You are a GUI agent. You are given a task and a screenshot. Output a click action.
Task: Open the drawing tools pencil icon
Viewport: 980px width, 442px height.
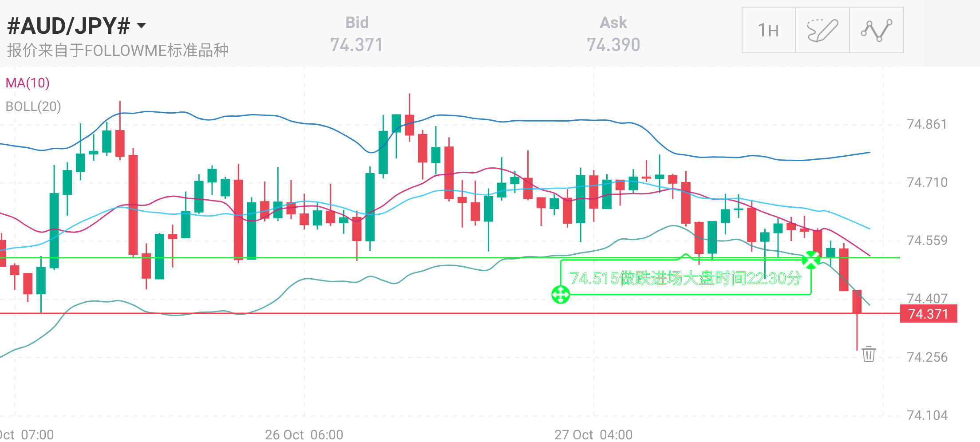tap(822, 30)
